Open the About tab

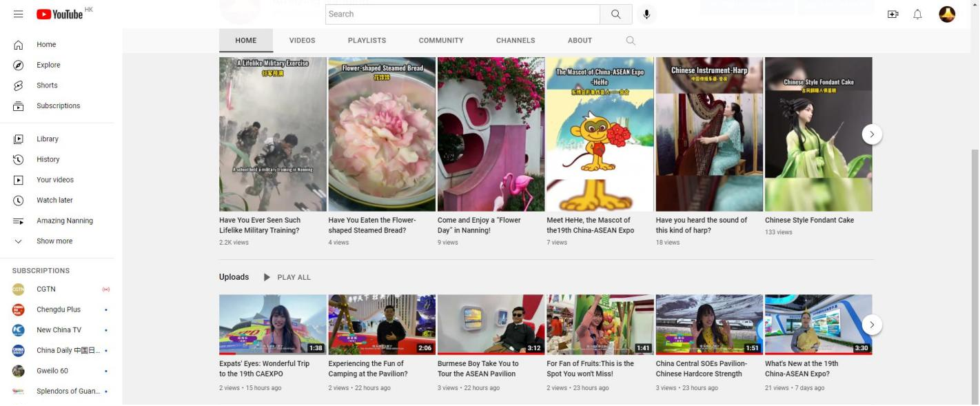(580, 41)
